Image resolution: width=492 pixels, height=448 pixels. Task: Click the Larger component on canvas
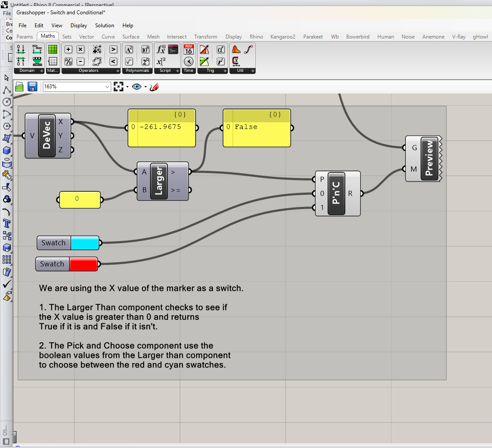click(x=159, y=181)
